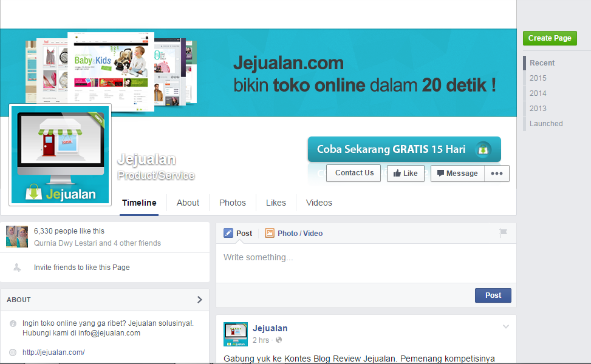Open Qurnia Dwy Lestari's profile link
This screenshot has width=591, height=364.
click(x=66, y=243)
